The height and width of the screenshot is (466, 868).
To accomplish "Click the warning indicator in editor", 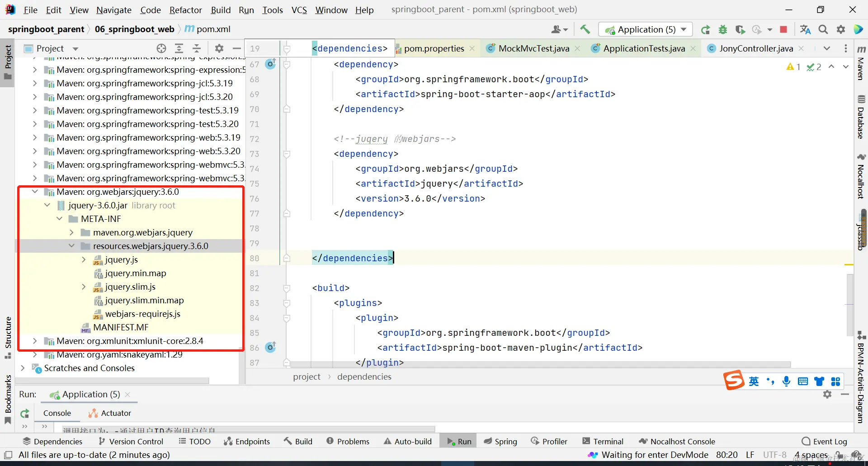I will 793,67.
